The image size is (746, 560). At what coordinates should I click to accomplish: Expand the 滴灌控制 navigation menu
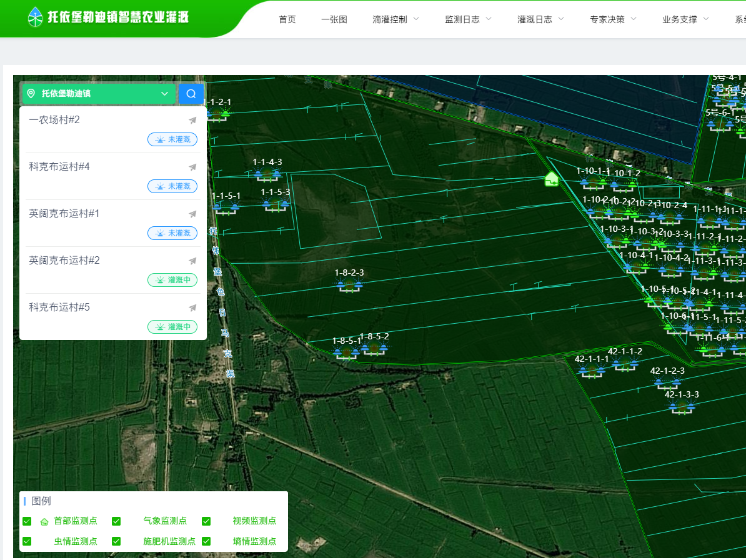tap(395, 19)
